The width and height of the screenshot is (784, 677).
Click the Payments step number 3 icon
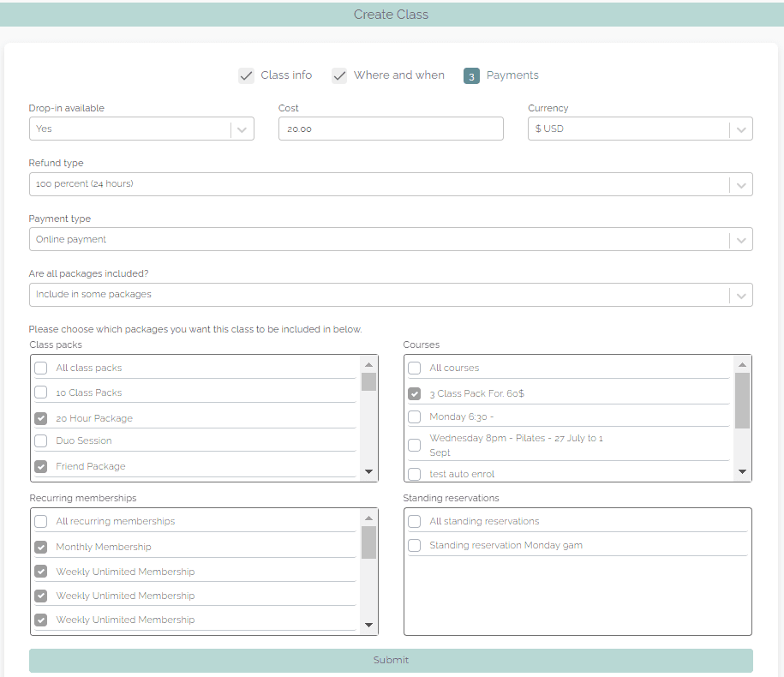471,76
